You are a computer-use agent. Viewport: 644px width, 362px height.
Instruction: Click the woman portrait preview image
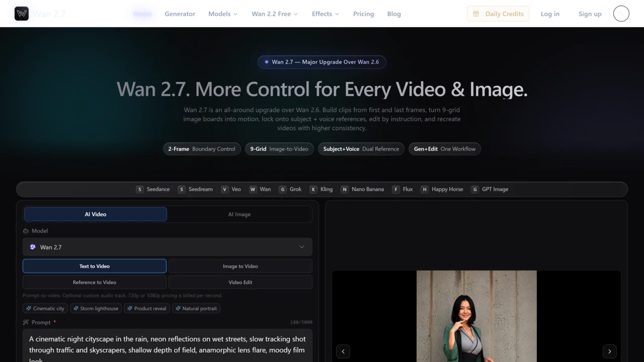click(476, 316)
